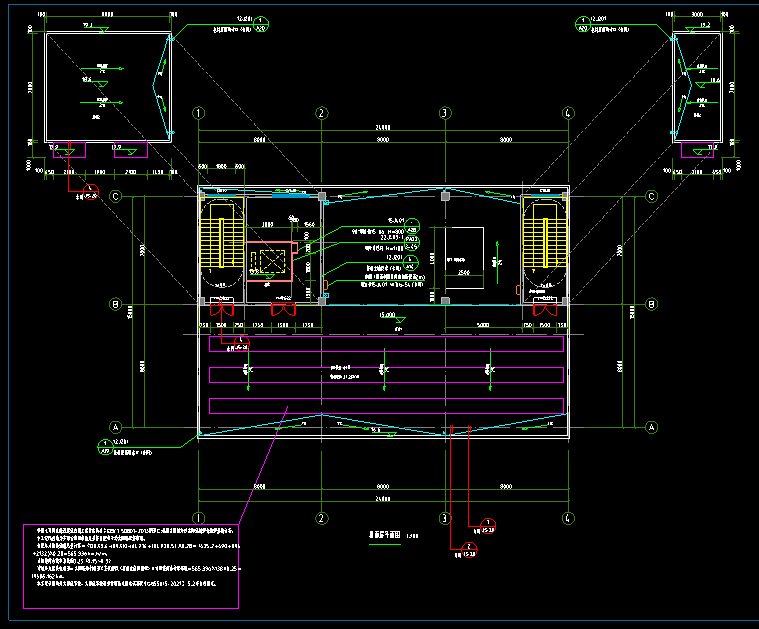This screenshot has width=759, height=629.
Task: Select the topmost long magenta rectangle
Action: coord(385,343)
